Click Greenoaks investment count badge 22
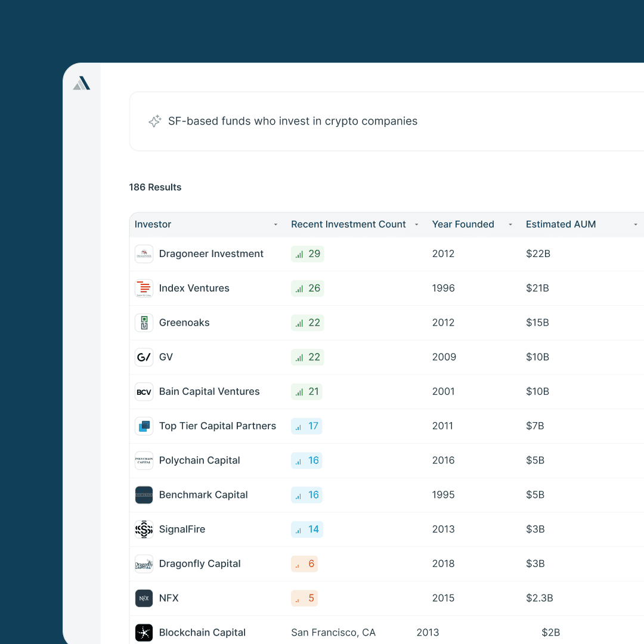 click(308, 323)
